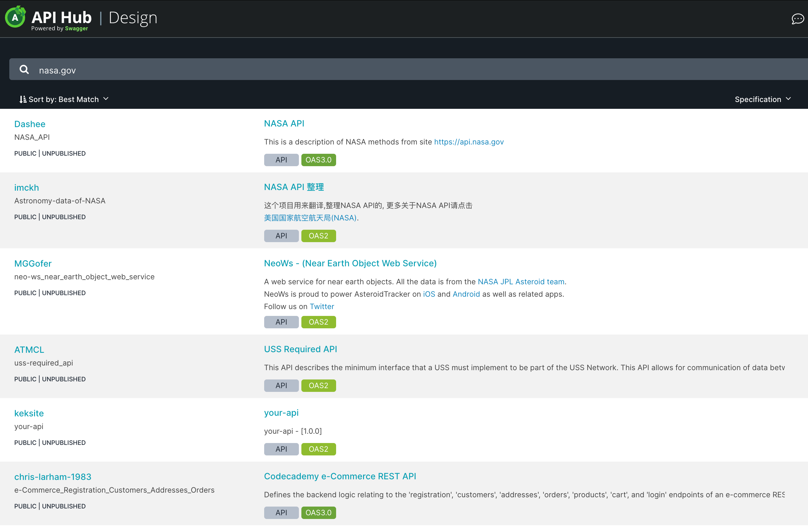Click the sort order icon
808x532 pixels.
pos(23,100)
